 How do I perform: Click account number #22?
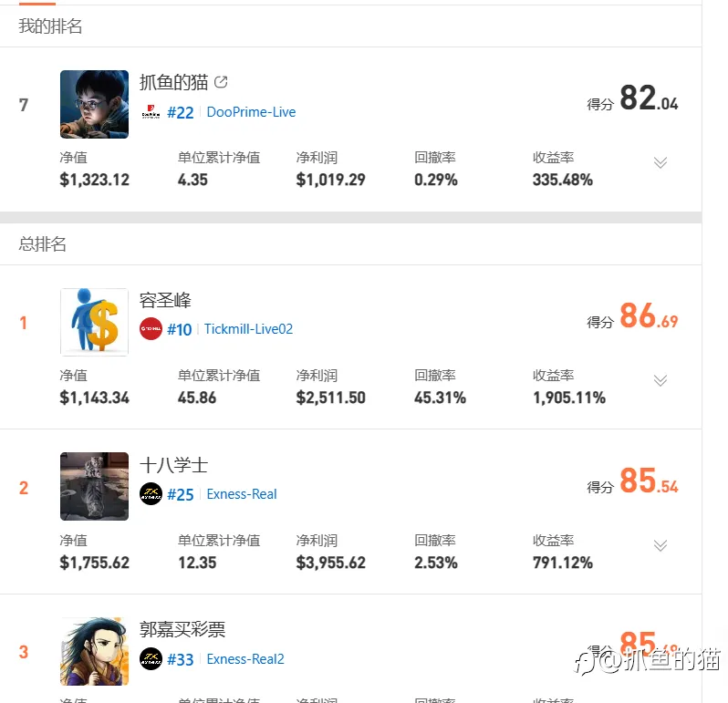click(x=180, y=112)
